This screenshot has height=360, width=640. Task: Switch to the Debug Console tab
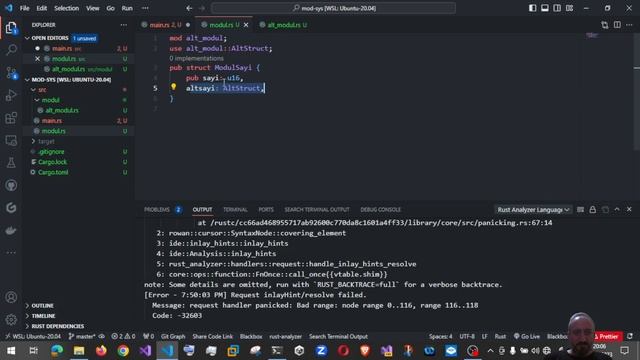[x=380, y=209]
